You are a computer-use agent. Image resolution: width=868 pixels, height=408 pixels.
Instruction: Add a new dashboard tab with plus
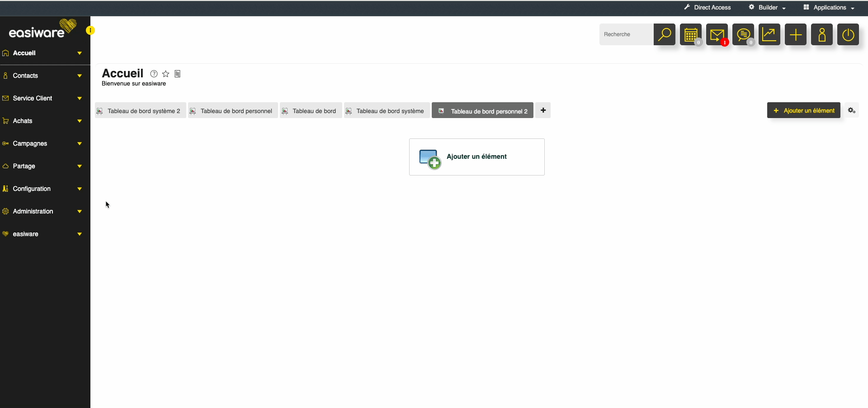pos(543,110)
